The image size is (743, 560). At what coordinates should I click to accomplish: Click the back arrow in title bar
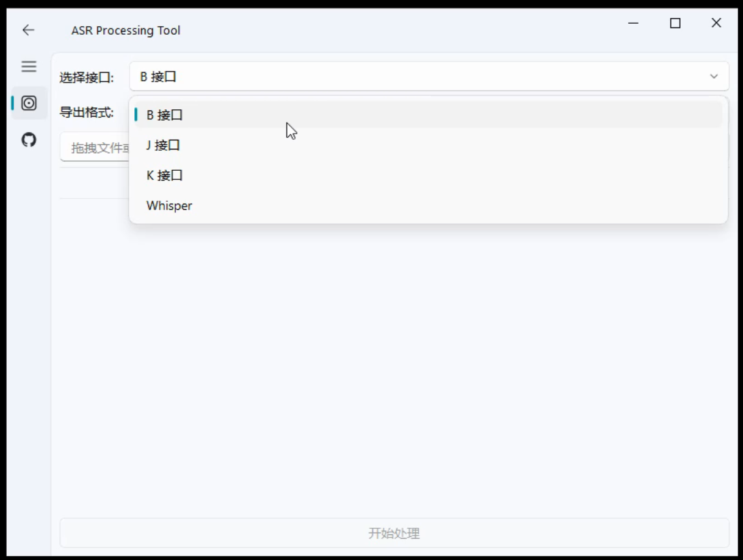(x=28, y=30)
